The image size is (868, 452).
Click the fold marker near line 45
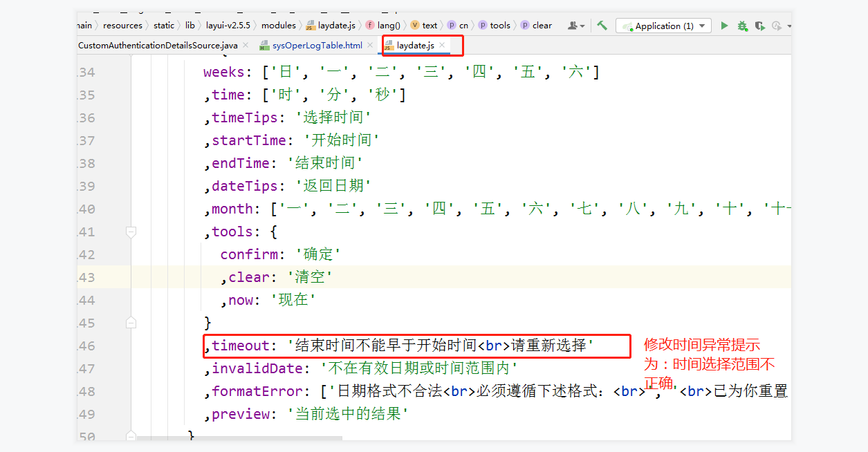tap(131, 323)
